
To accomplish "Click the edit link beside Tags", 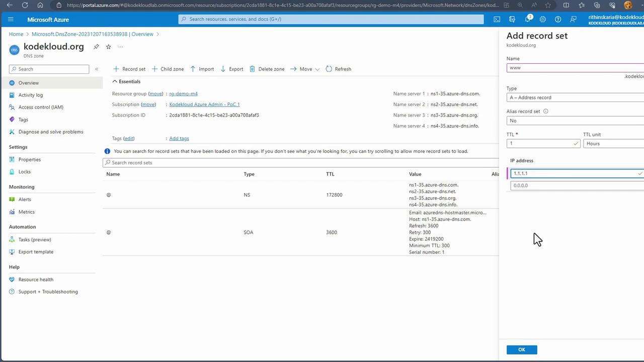I will [x=129, y=138].
